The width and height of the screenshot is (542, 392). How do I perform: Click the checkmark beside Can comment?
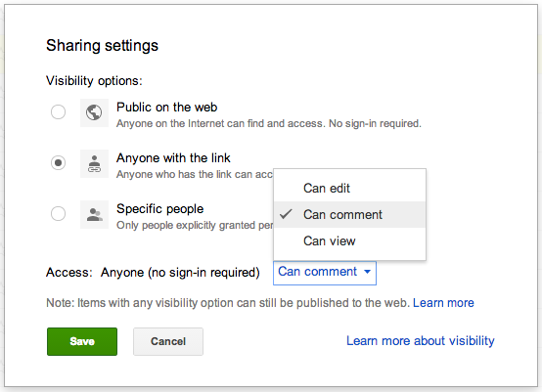(287, 214)
